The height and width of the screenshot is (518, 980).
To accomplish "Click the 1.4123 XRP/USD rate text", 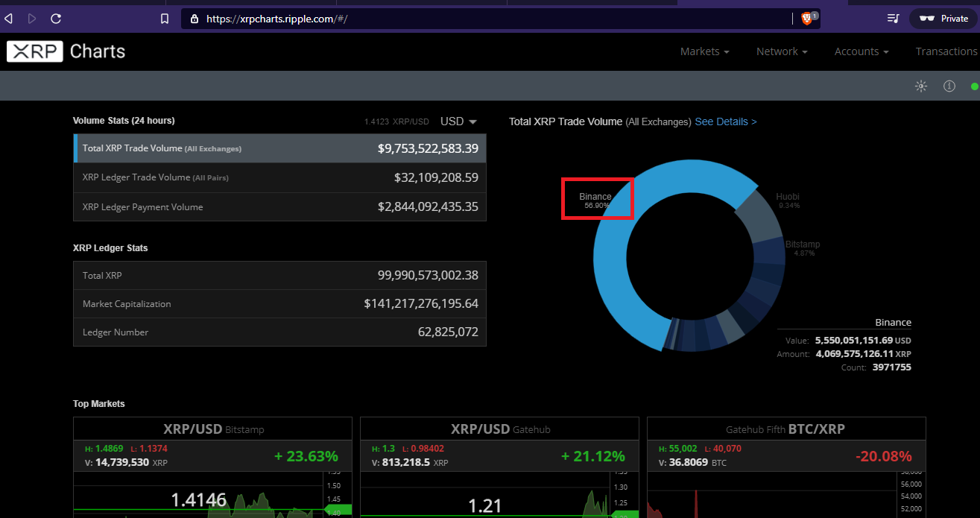I will click(396, 121).
